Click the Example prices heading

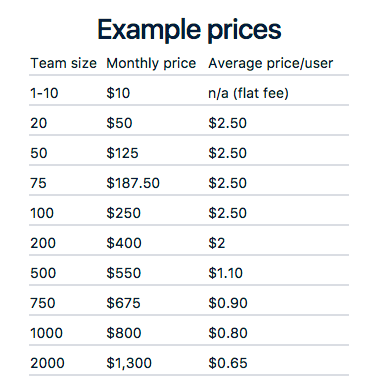(x=189, y=30)
